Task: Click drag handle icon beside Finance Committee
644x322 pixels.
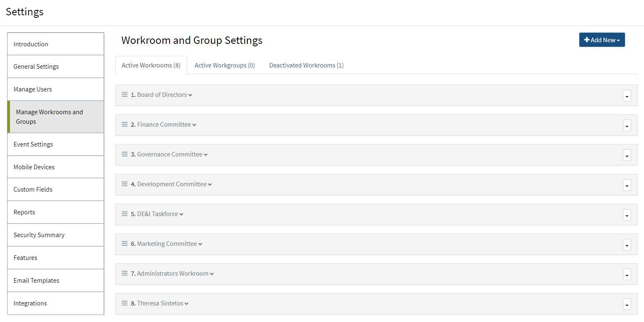Action: (x=124, y=124)
